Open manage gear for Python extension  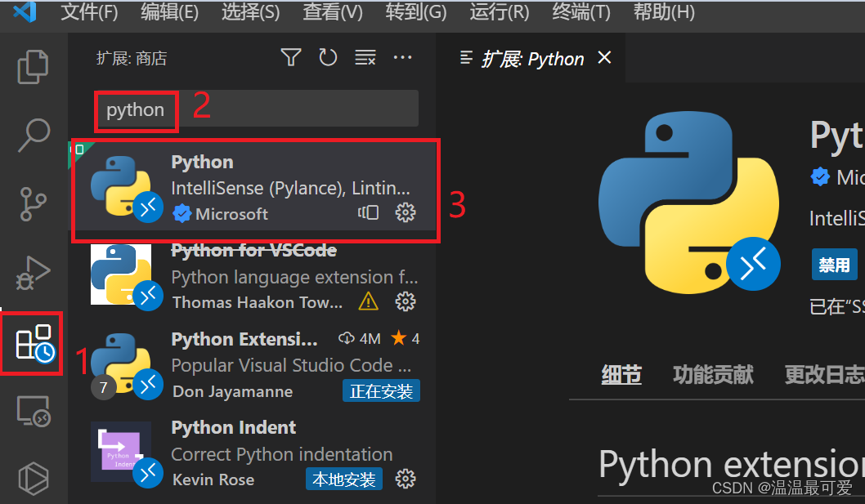point(405,213)
